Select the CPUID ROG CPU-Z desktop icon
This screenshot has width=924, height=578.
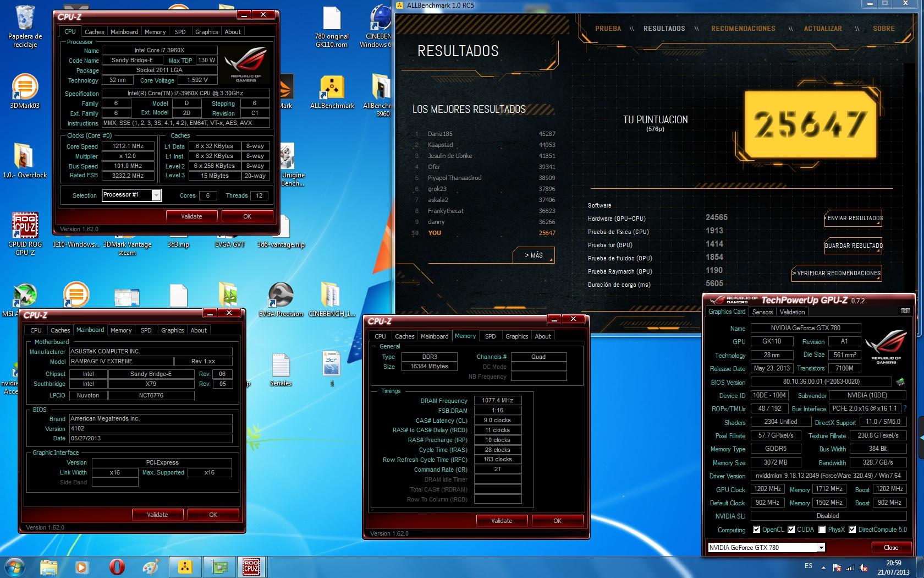click(25, 234)
